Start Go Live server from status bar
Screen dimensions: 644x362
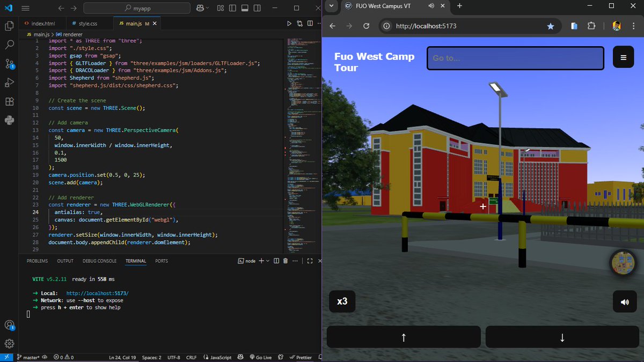pyautogui.click(x=260, y=357)
